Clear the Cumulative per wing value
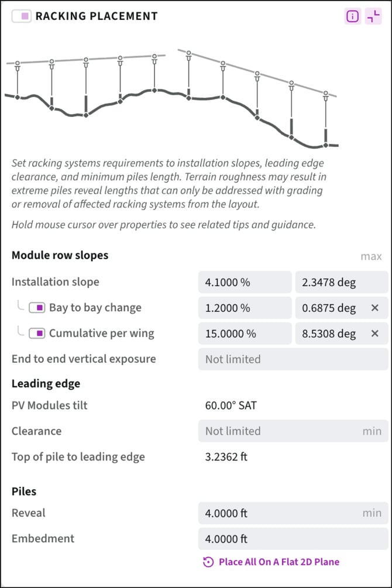The height and width of the screenshot is (588, 392). tap(375, 333)
